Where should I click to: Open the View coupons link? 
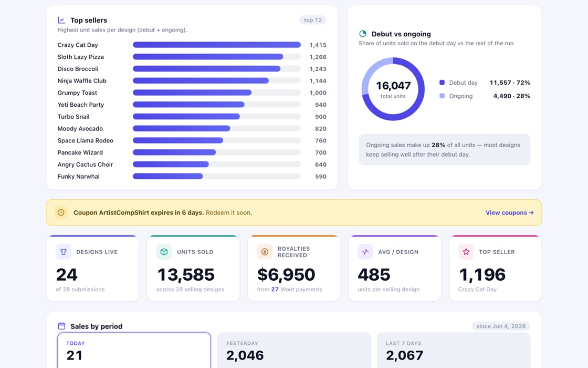[x=510, y=212]
